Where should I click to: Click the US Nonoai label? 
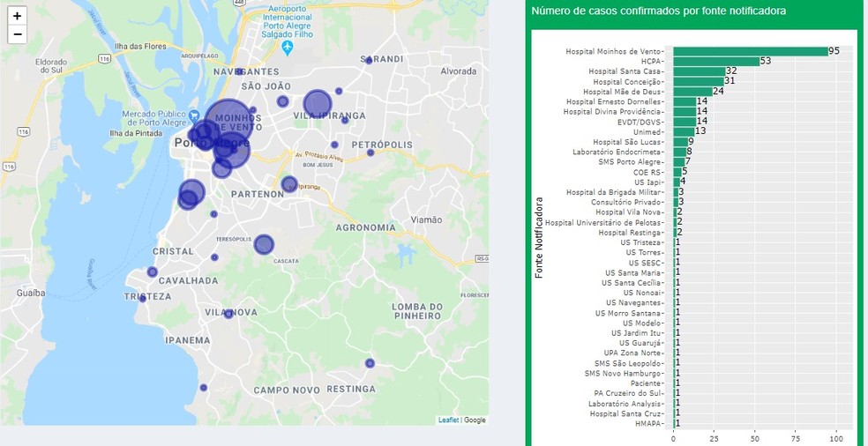pyautogui.click(x=641, y=293)
